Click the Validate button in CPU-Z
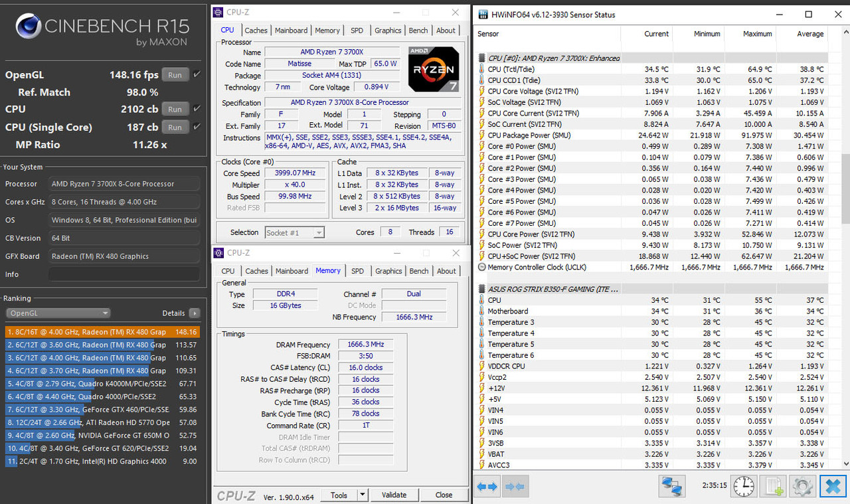 [394, 495]
